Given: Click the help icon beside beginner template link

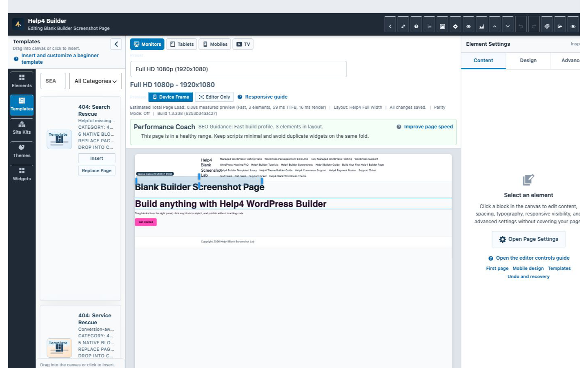Looking at the screenshot, I should pyautogui.click(x=16, y=59).
